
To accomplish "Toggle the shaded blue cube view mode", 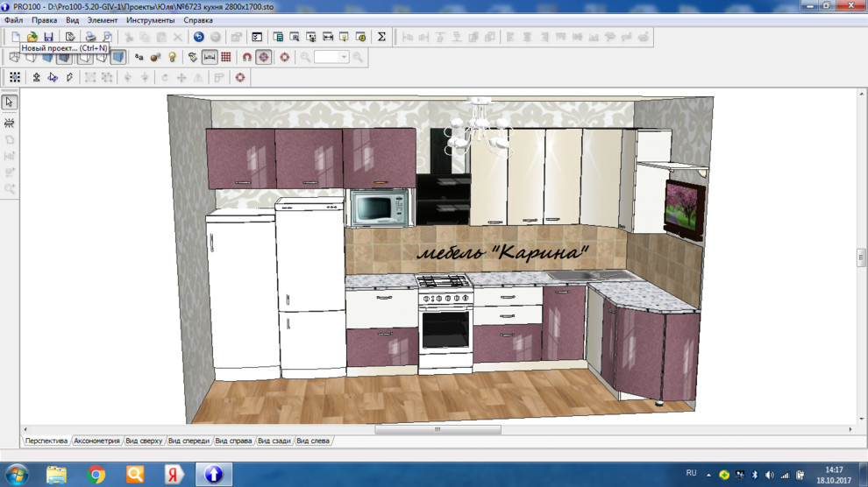I will point(117,57).
